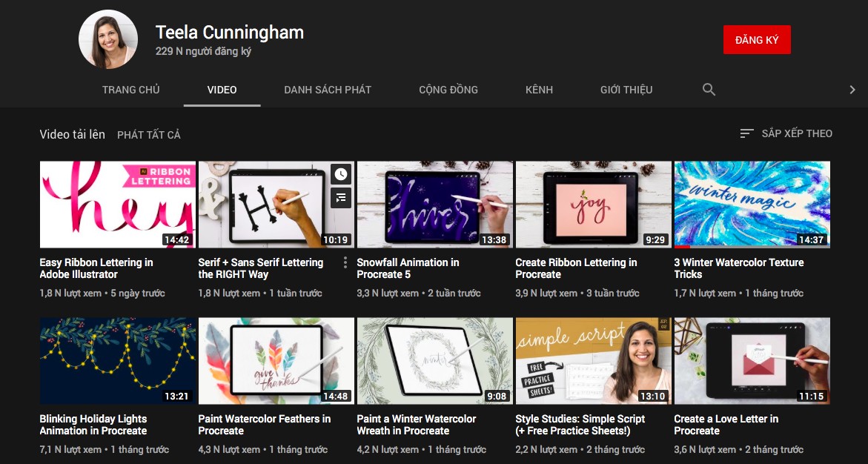Screen dimensions: 868x464
Task: Open the Danh sách phát tab
Action: point(328,90)
